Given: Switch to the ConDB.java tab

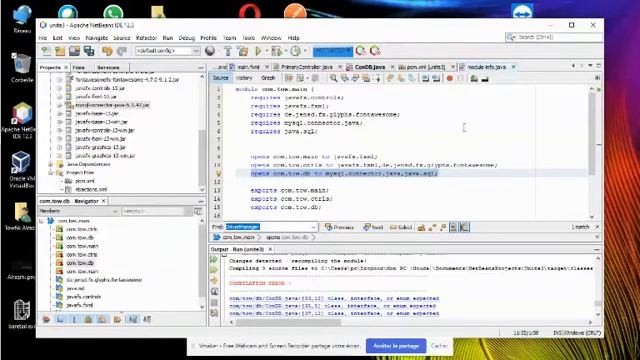Looking at the screenshot, I should [x=369, y=67].
